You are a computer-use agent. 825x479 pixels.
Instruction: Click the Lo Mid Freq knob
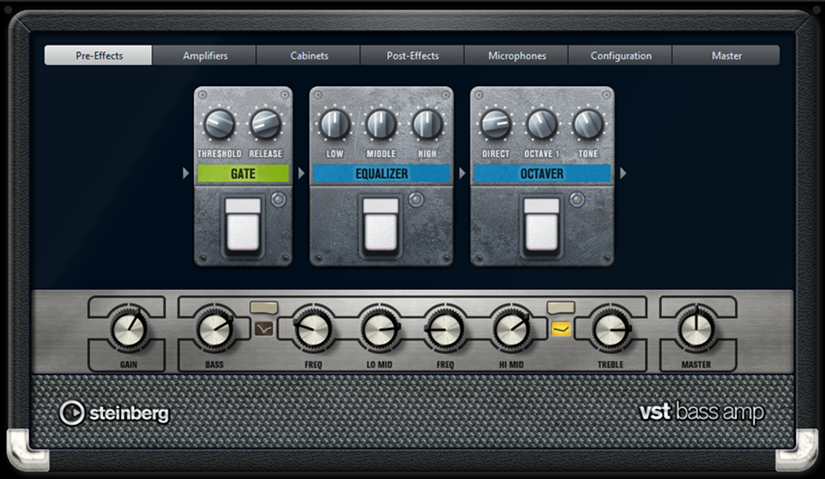pyautogui.click(x=313, y=330)
